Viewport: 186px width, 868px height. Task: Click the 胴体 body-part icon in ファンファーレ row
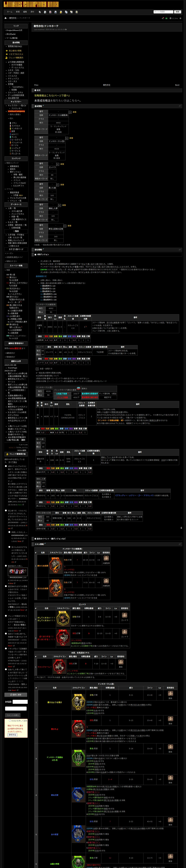tap(121, 662)
